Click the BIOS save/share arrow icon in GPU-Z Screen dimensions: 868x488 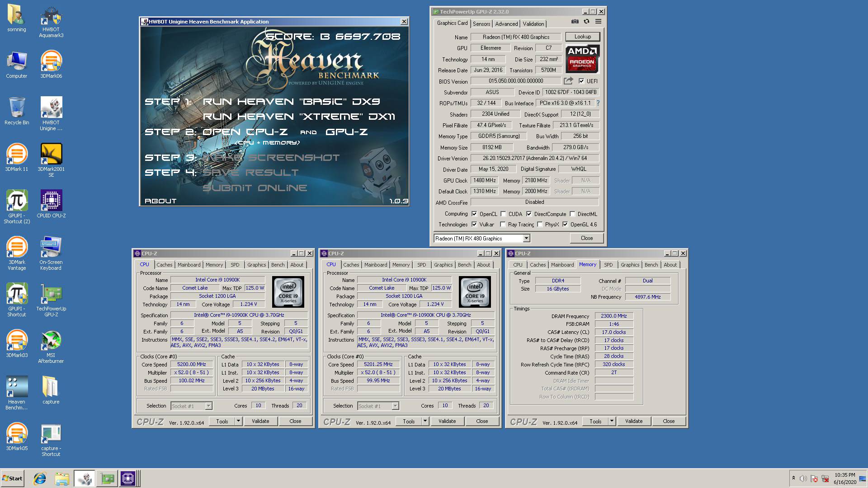568,81
